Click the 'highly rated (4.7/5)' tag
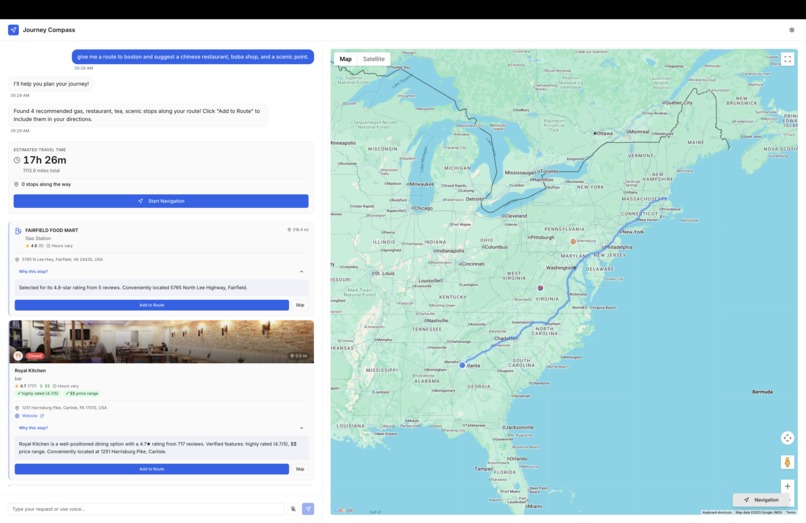This screenshot has height=523, width=806. pos(38,393)
